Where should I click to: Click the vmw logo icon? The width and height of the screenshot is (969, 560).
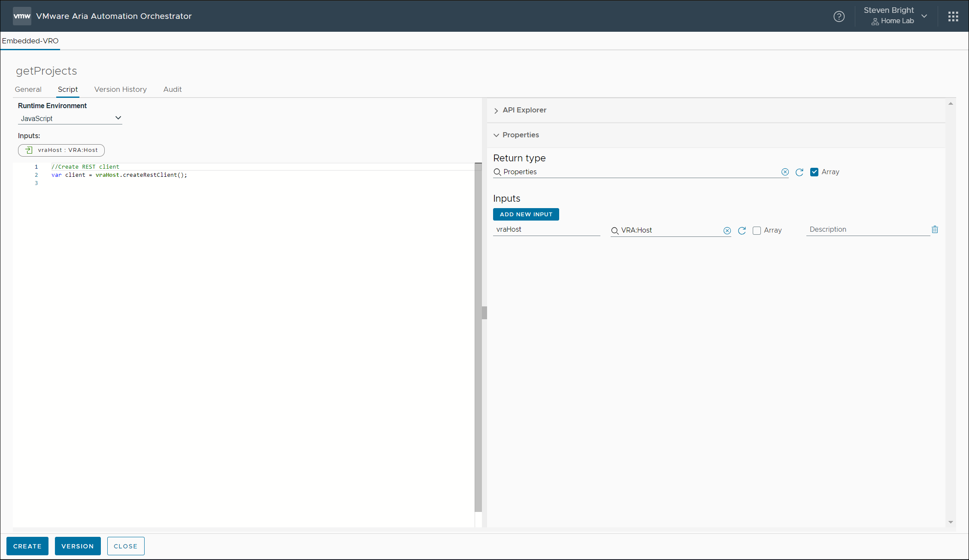pyautogui.click(x=22, y=16)
